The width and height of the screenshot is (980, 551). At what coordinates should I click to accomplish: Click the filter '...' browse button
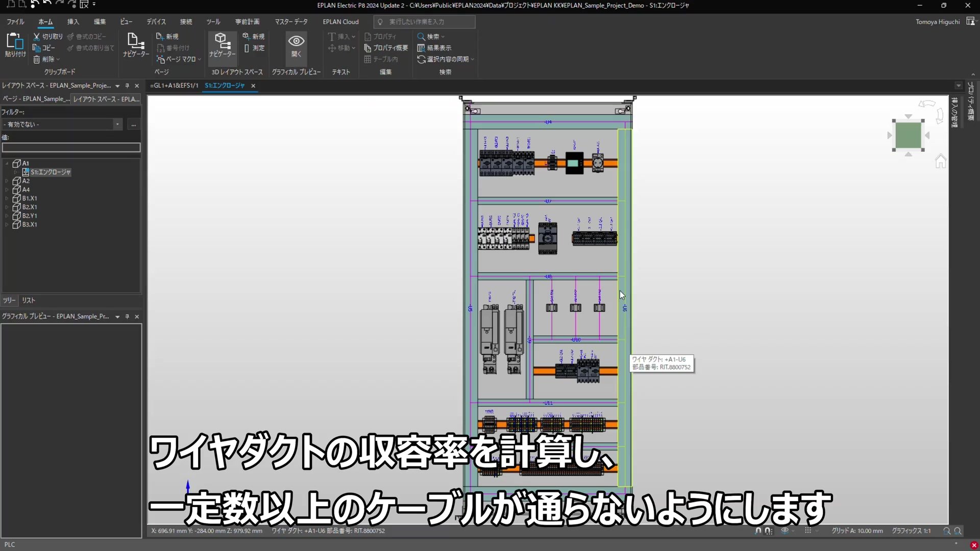tap(134, 124)
